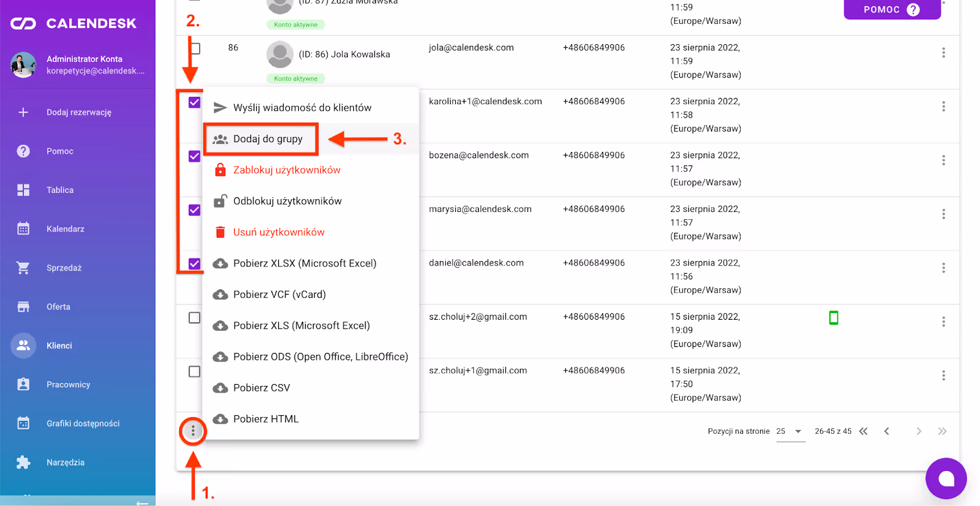Click 'Dodaj rezerwację' in the sidebar
980x506 pixels.
coord(78,112)
